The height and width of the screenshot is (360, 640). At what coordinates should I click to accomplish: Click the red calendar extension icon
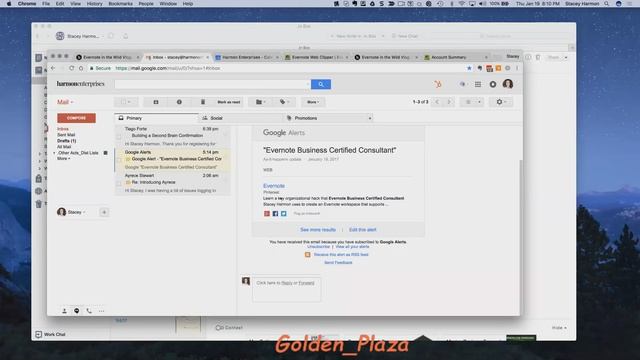(489, 68)
